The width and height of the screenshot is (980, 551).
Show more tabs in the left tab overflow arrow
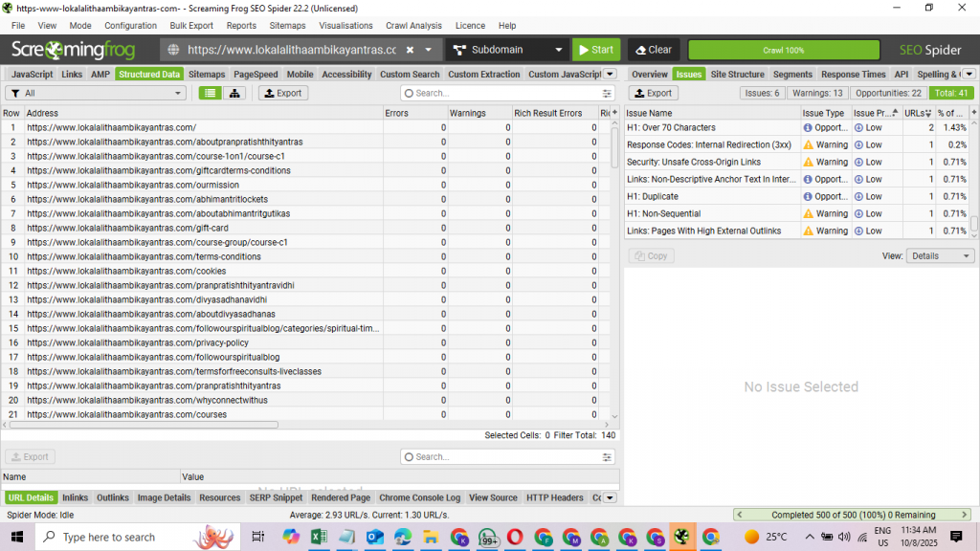coord(610,74)
